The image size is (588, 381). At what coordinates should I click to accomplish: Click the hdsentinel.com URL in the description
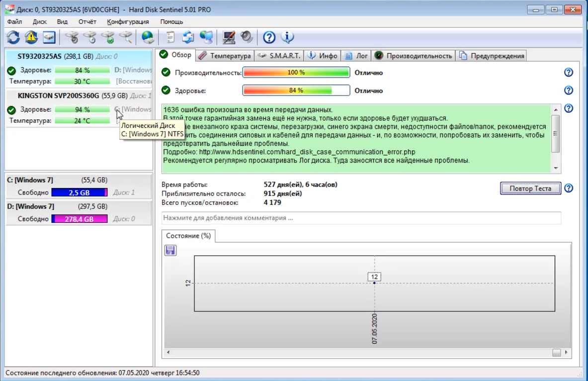pyautogui.click(x=307, y=152)
